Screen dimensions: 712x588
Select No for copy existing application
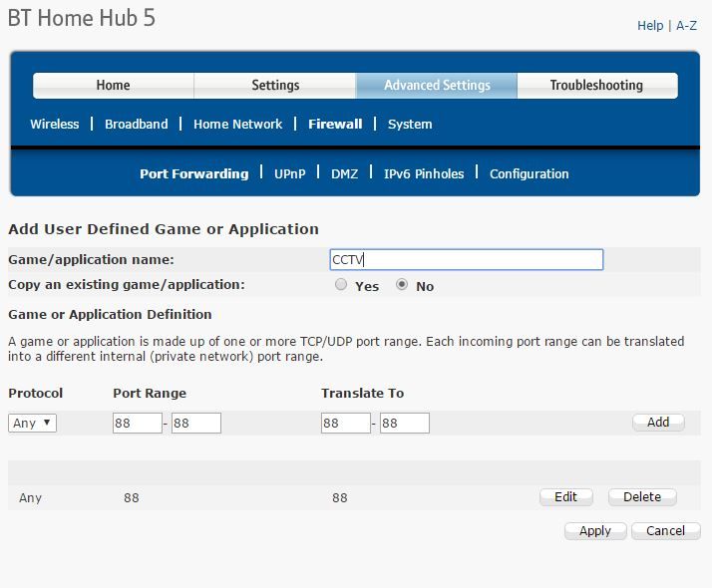tap(402, 284)
